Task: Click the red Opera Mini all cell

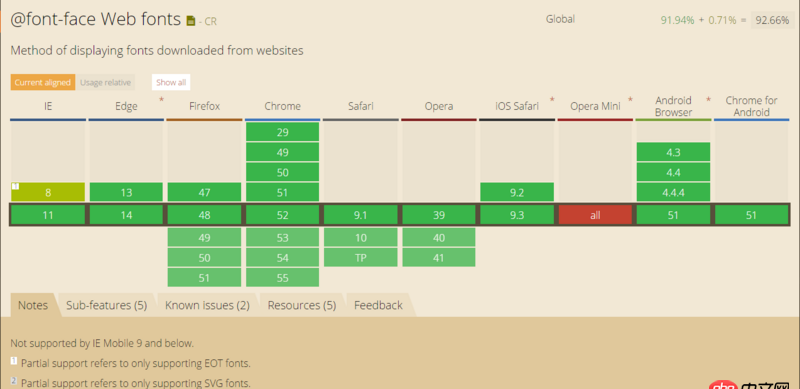Action: coord(595,215)
